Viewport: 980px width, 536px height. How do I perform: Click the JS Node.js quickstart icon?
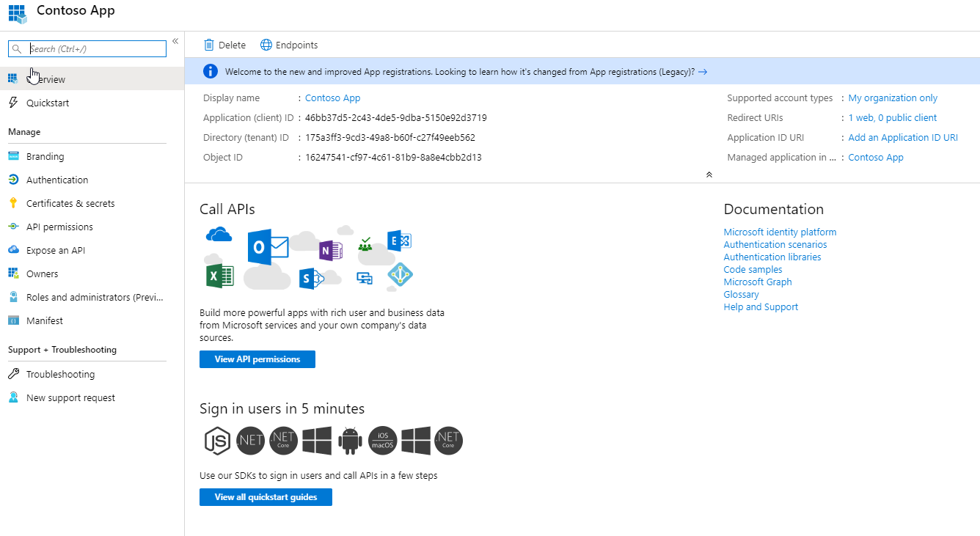click(217, 440)
